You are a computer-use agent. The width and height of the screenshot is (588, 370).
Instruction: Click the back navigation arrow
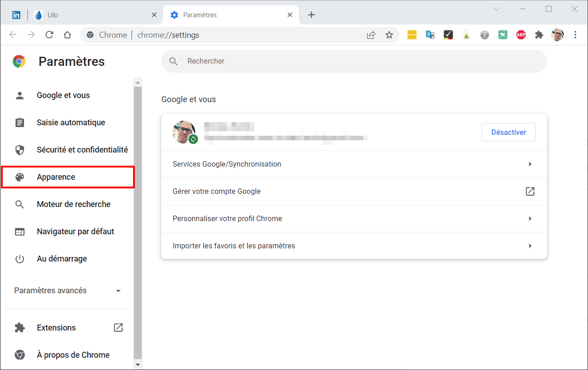tap(13, 35)
